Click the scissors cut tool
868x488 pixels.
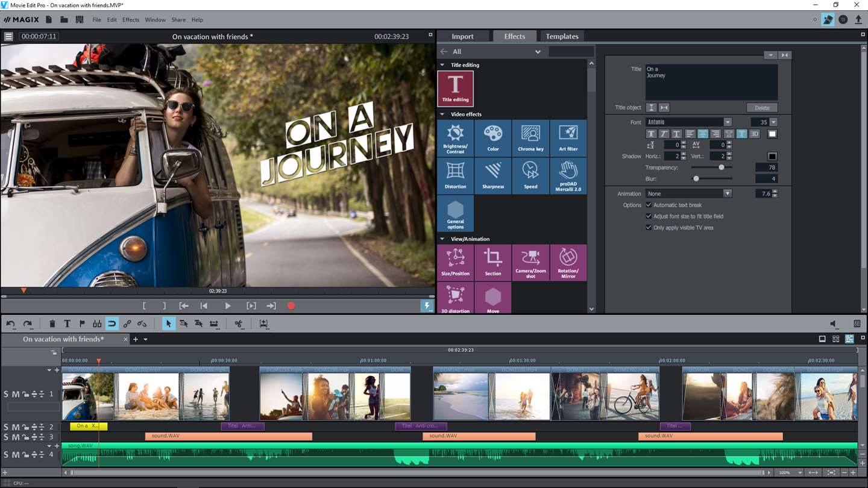tap(239, 324)
